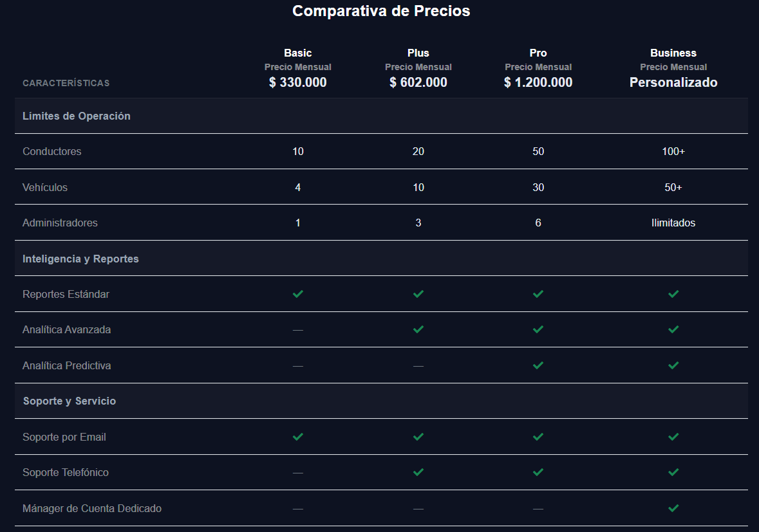Select the Límites de Operación section header
The height and width of the screenshot is (532, 759).
[x=77, y=116]
